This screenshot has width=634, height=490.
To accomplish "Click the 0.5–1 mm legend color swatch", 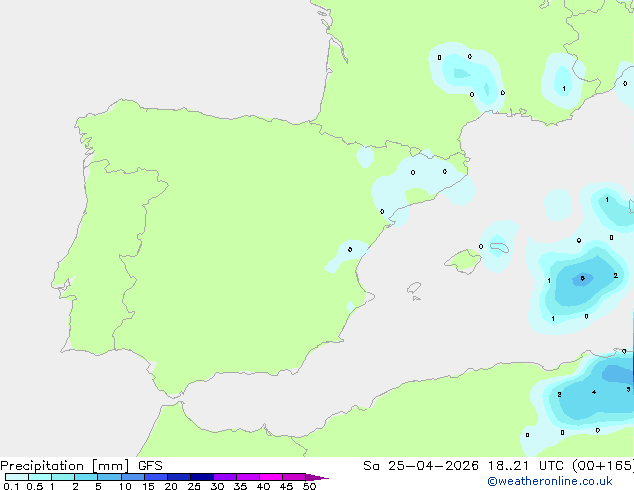I will pyautogui.click(x=40, y=477).
